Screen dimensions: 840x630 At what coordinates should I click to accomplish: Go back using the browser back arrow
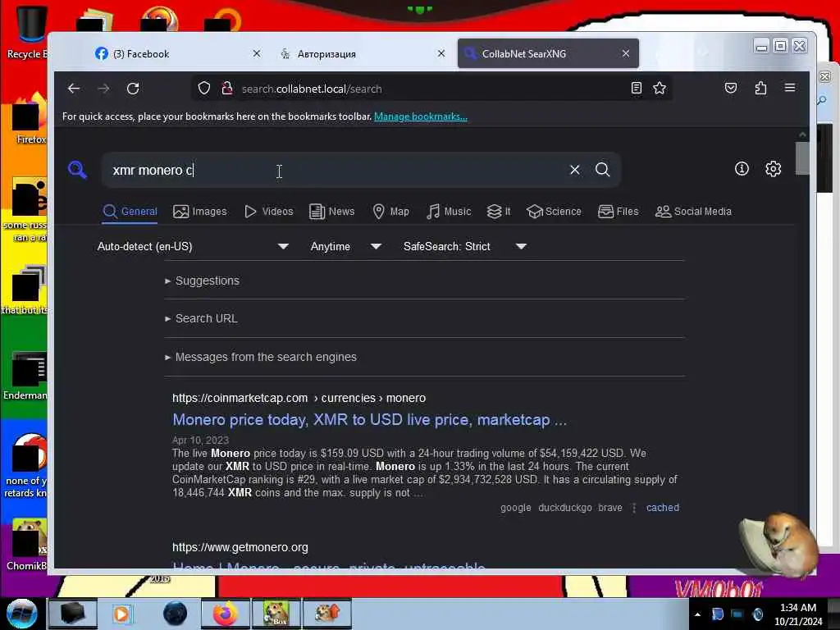[74, 89]
